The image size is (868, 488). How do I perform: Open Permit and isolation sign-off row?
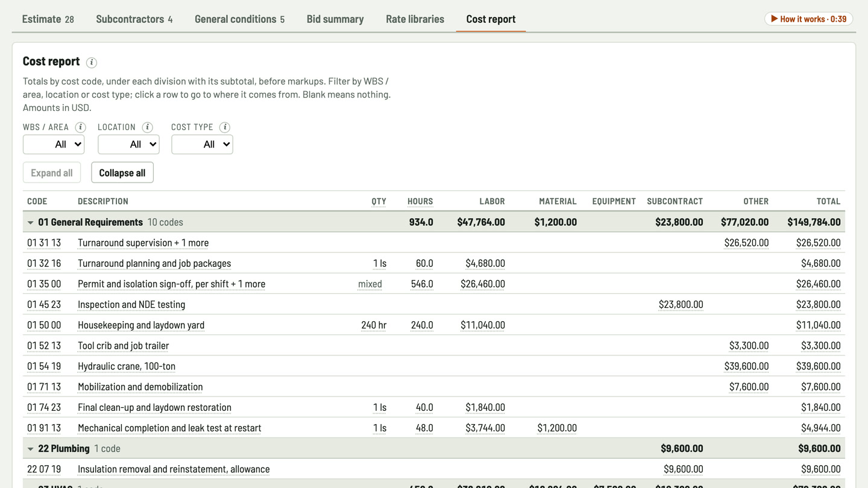click(x=434, y=284)
